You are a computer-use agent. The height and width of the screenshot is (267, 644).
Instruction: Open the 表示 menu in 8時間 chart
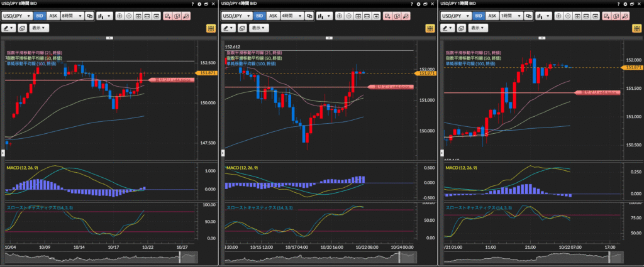38,28
